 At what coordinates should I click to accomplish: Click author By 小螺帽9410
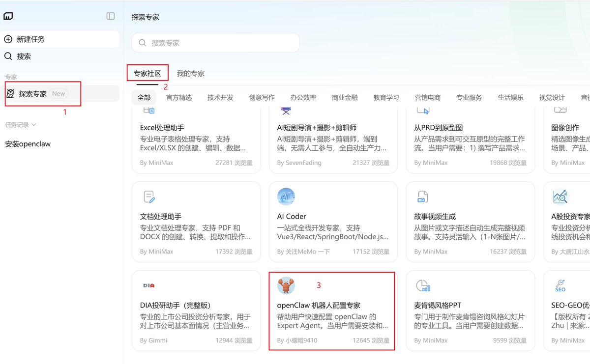pyautogui.click(x=297, y=340)
